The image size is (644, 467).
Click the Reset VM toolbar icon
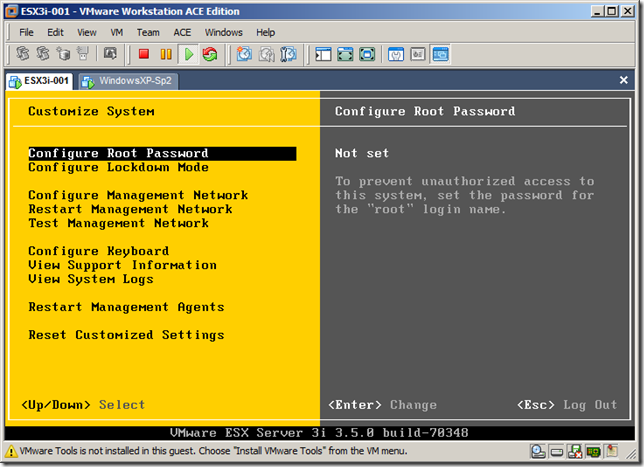(x=209, y=54)
